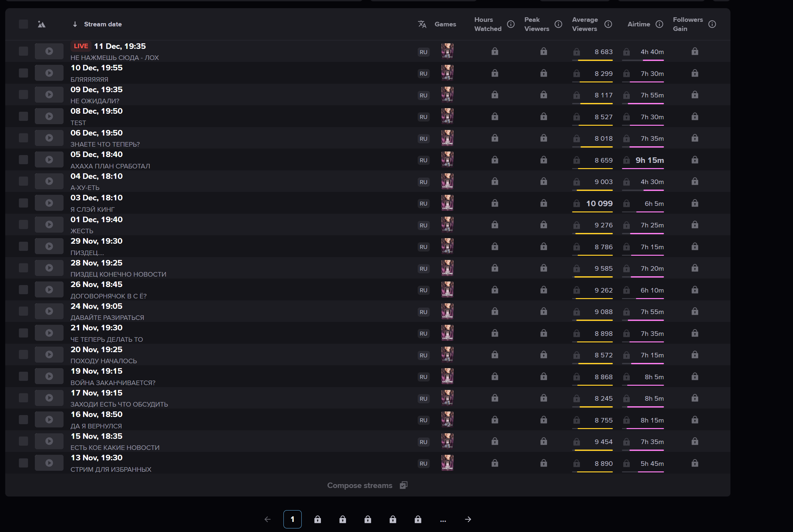Viewport: 793px width, 532px height.
Task: Click the Average Viewers info icon
Action: (x=608, y=24)
